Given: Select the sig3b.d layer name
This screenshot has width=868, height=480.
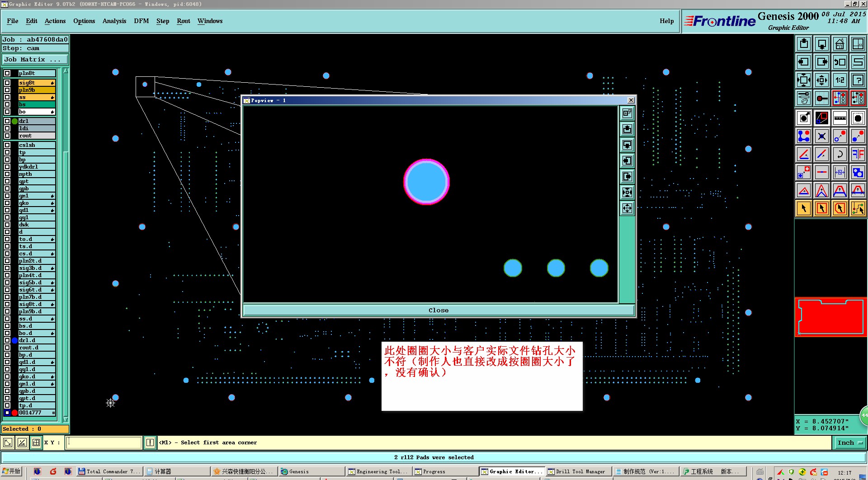Looking at the screenshot, I should click(x=37, y=268).
